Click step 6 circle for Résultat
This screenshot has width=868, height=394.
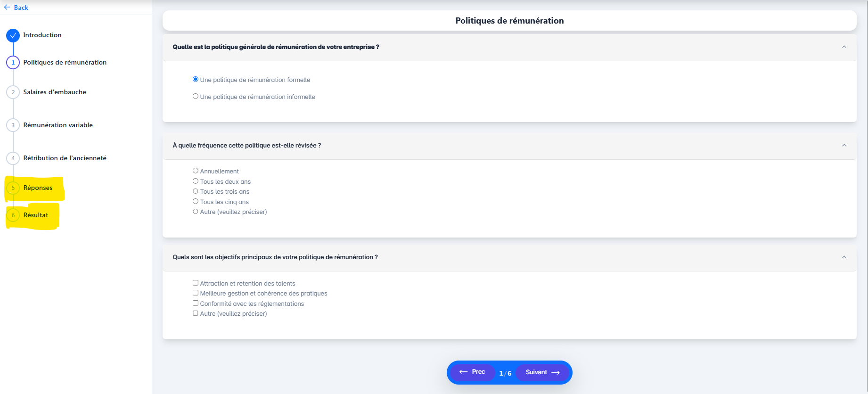[13, 215]
